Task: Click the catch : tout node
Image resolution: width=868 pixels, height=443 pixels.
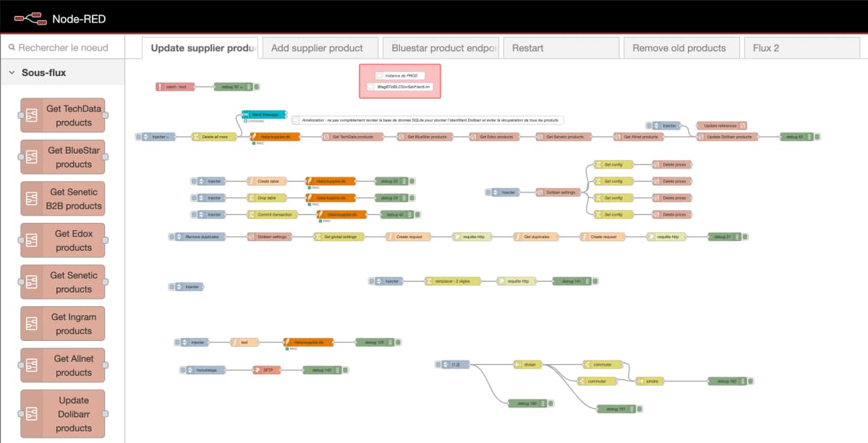Action: click(175, 87)
